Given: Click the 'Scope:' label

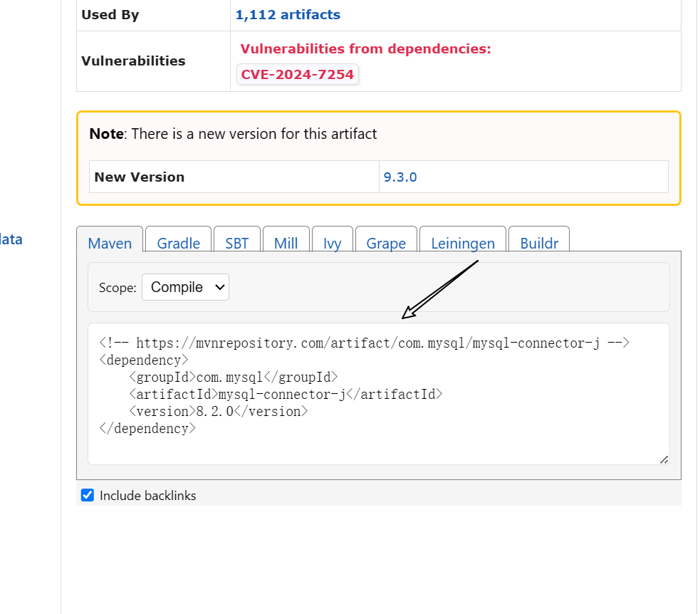Looking at the screenshot, I should click(117, 288).
